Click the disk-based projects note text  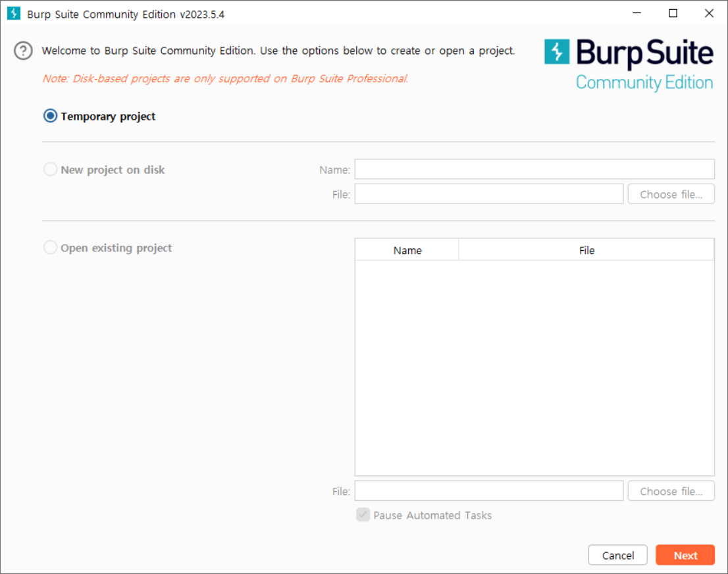click(x=225, y=78)
